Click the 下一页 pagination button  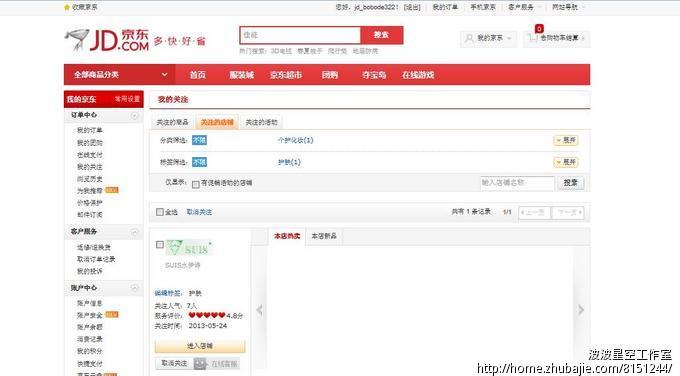click(568, 213)
